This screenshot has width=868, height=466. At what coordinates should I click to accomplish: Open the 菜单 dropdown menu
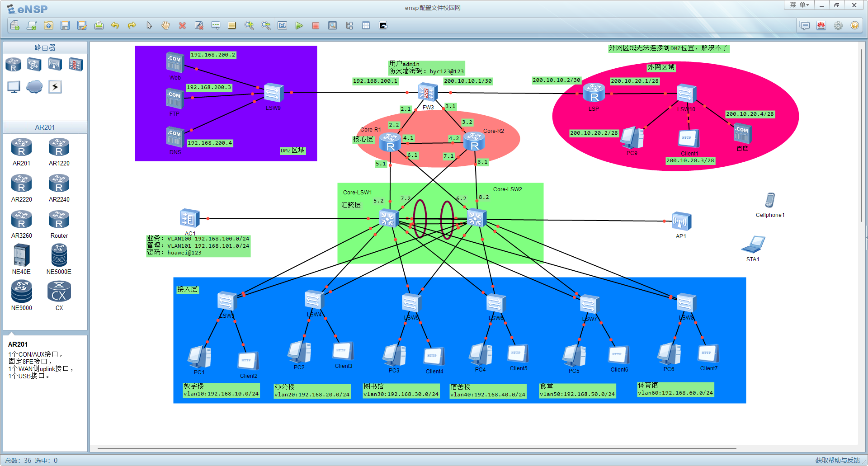pyautogui.click(x=799, y=5)
